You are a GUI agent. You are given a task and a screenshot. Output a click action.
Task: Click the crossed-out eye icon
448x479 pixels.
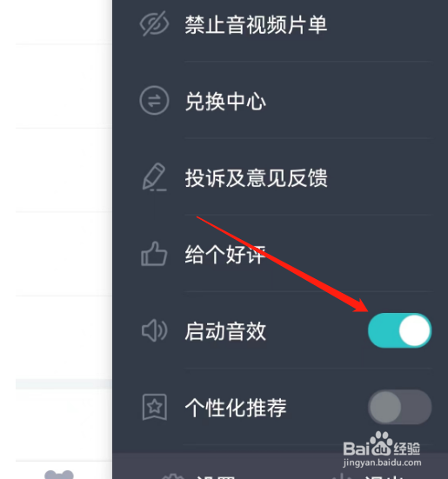coord(154,23)
